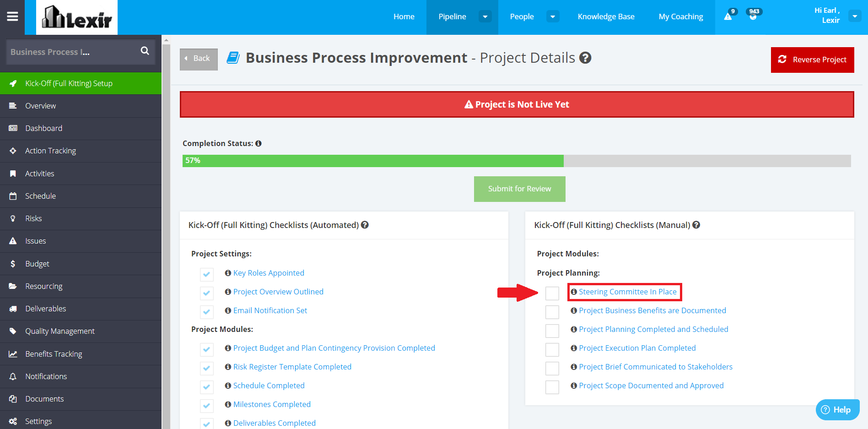Screen dimensions: 868x429
Task: Open the Knowledge Base menu
Action: click(606, 16)
